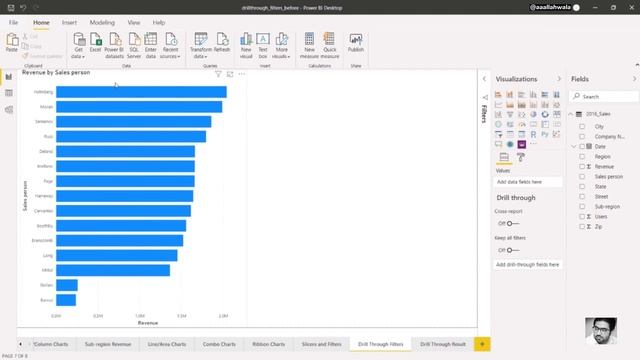Open the More visuals dropdown

click(281, 46)
